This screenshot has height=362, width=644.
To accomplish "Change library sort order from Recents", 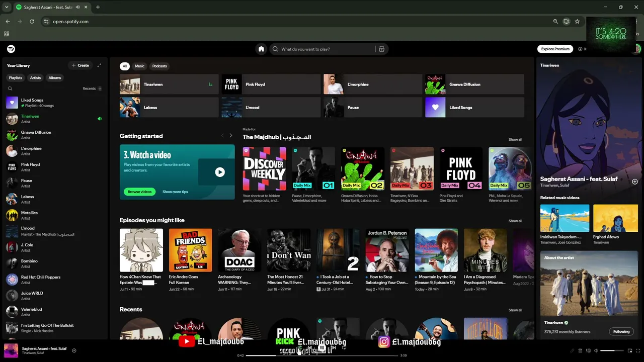I will [x=92, y=88].
